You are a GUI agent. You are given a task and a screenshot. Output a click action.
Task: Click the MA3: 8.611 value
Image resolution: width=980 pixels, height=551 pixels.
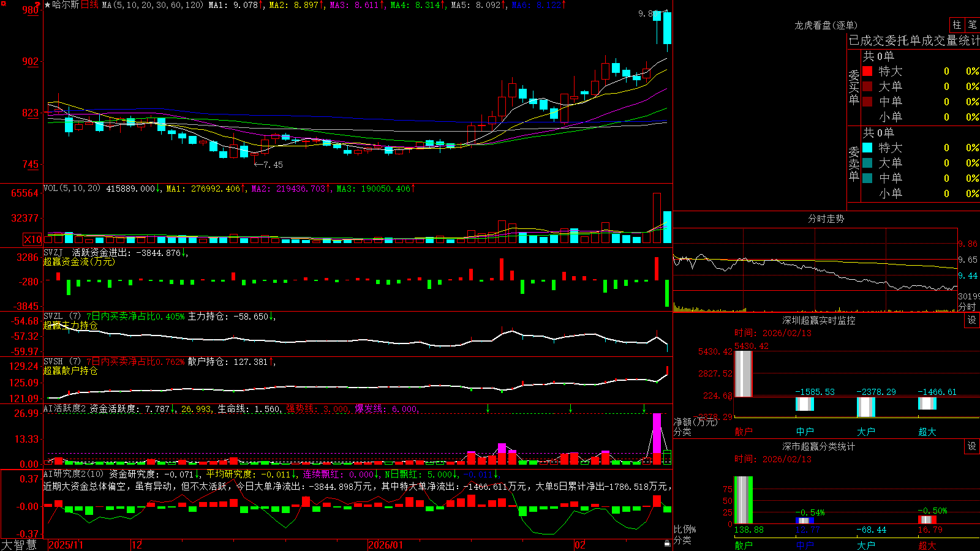(357, 5)
